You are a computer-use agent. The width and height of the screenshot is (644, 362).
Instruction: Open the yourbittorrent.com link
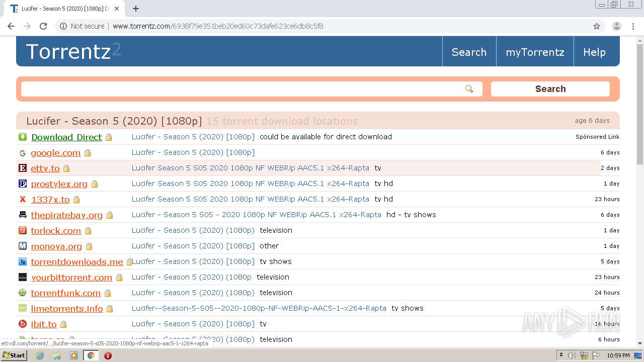(x=71, y=278)
